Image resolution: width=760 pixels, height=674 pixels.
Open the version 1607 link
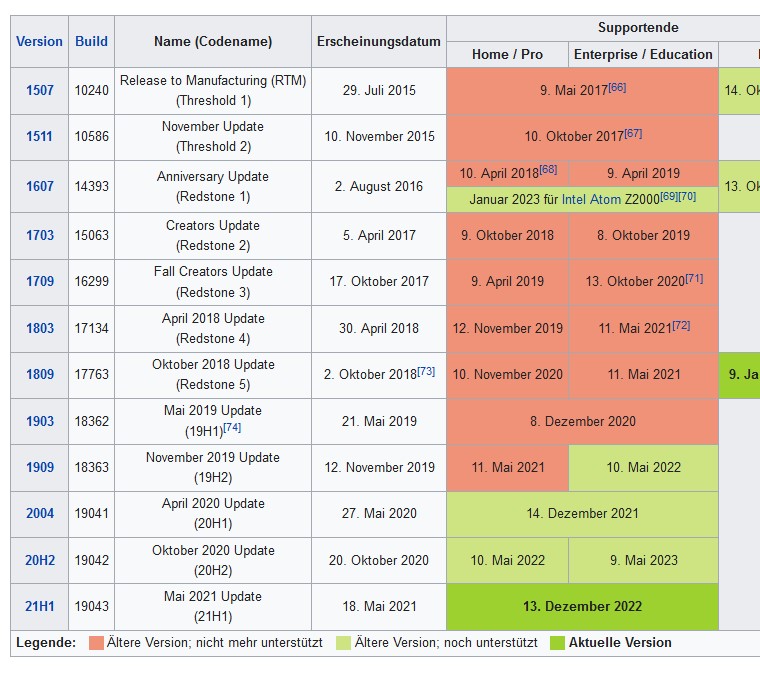click(40, 186)
